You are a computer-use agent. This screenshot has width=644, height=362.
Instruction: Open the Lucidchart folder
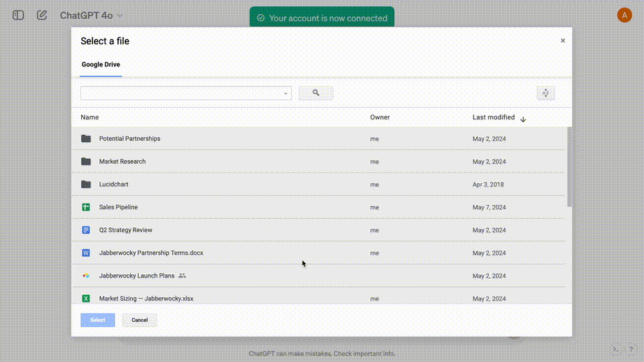[113, 184]
